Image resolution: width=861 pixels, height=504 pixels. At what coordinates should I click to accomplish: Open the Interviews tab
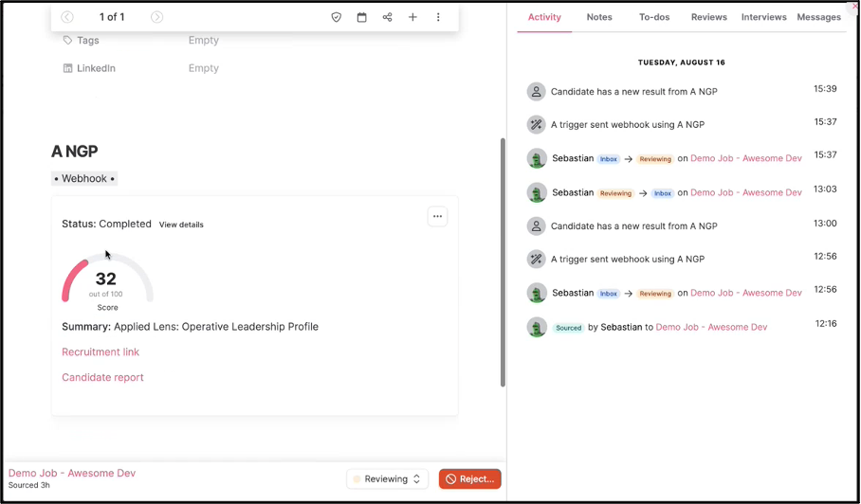(x=763, y=17)
